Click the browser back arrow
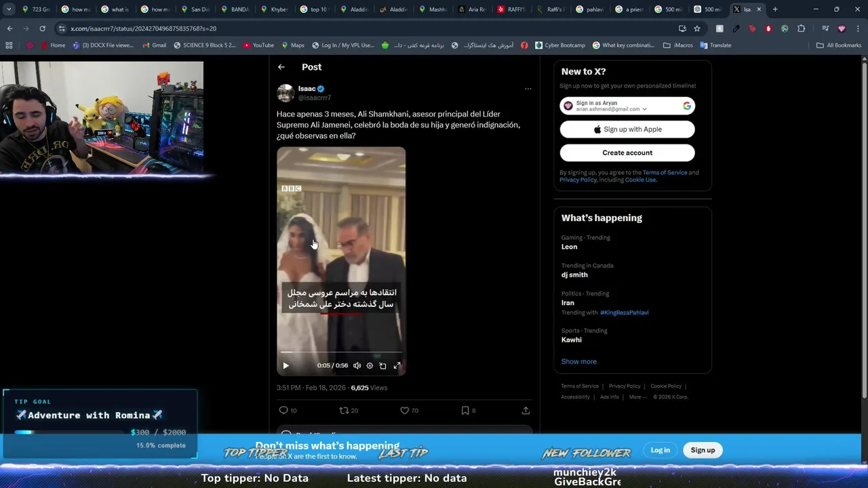The height and width of the screenshot is (488, 868). click(x=9, y=28)
